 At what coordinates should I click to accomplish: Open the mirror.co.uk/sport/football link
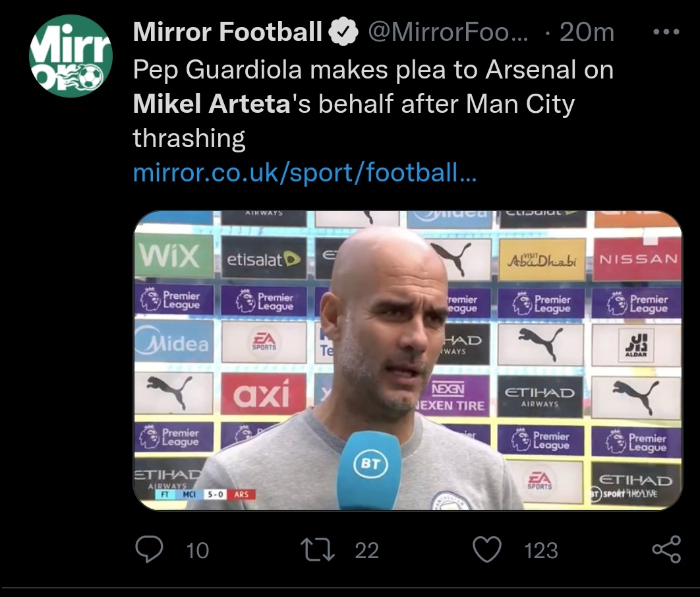tap(304, 173)
